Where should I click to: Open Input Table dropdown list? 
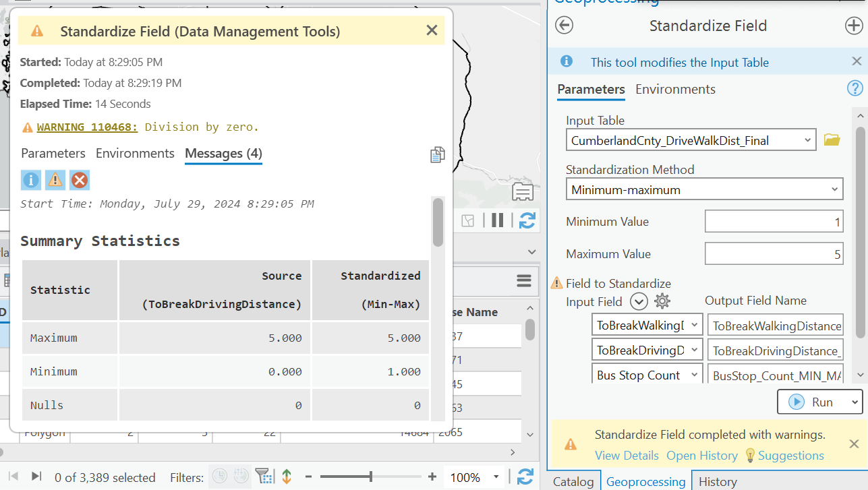click(808, 140)
